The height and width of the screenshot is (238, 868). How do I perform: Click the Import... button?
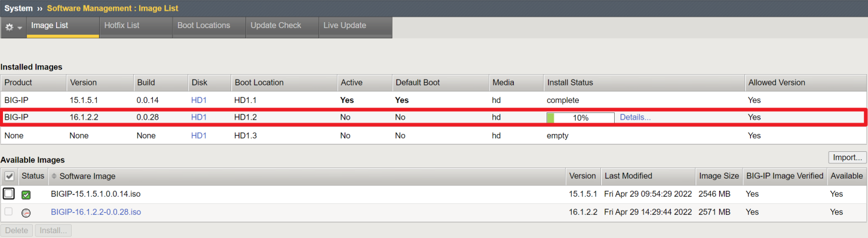tap(847, 158)
